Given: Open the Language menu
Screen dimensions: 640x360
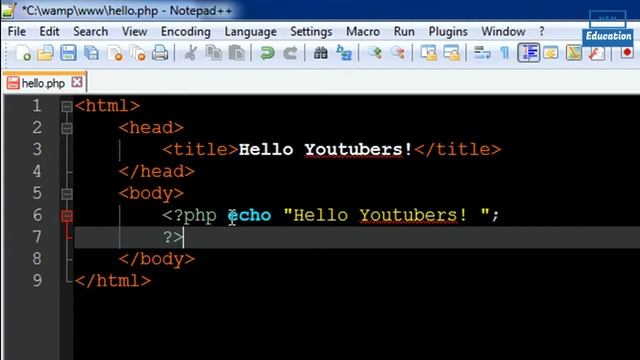Looking at the screenshot, I should click(x=251, y=31).
